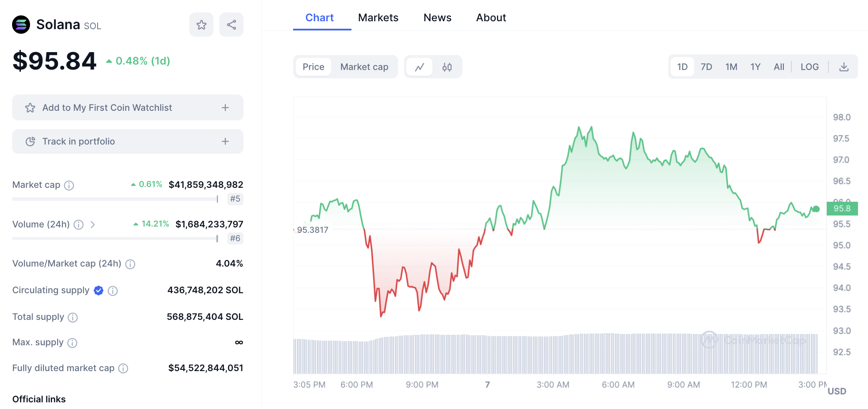Click Circulating supply verified badge
This screenshot has width=868, height=409.
coord(99,291)
